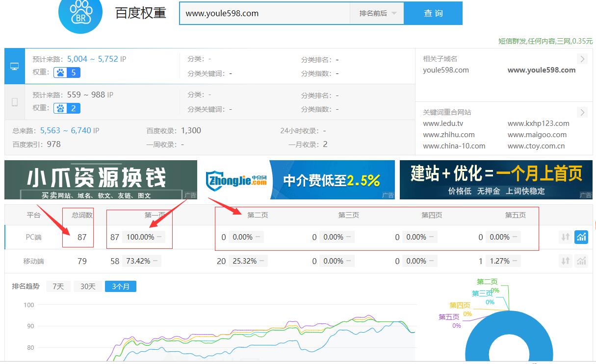Click the mobile first page 73.42% badge
Image resolution: width=596 pixels, height=364 pixels.
[x=141, y=261]
